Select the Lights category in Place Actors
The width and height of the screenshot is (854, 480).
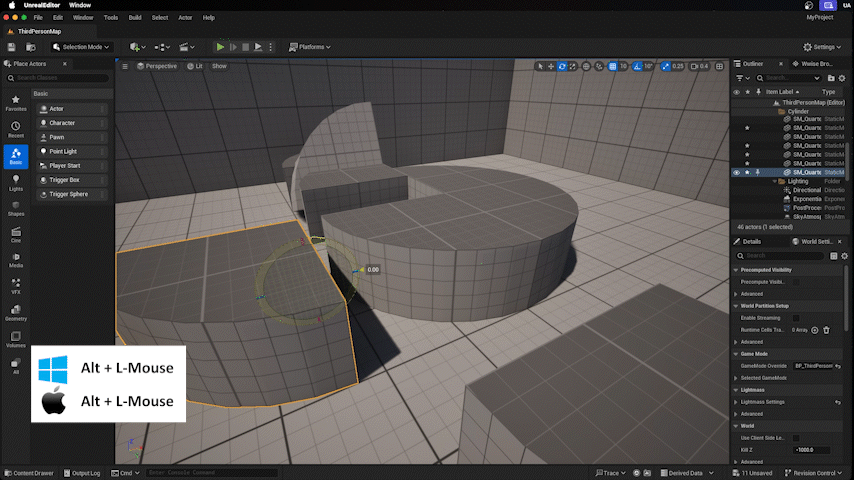point(16,182)
